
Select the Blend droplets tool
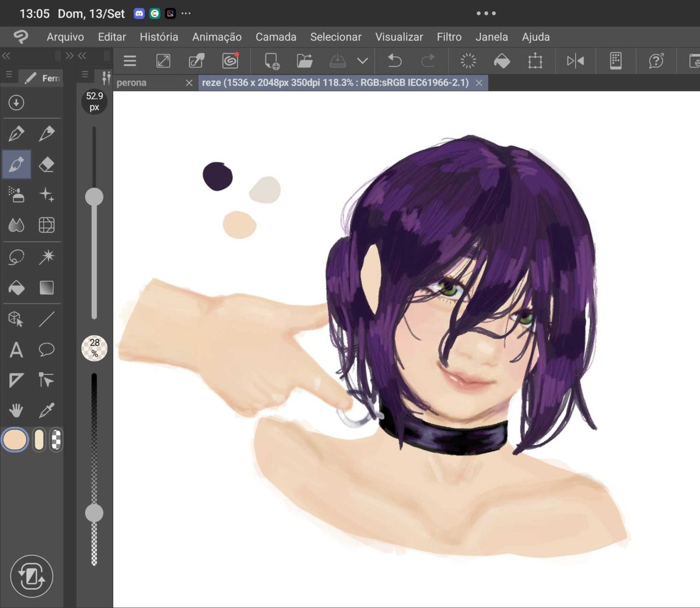coord(16,225)
